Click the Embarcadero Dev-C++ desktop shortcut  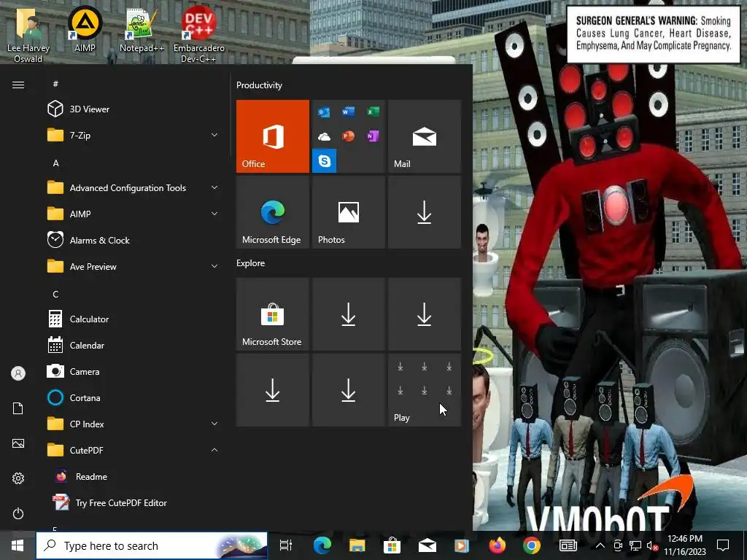click(198, 34)
